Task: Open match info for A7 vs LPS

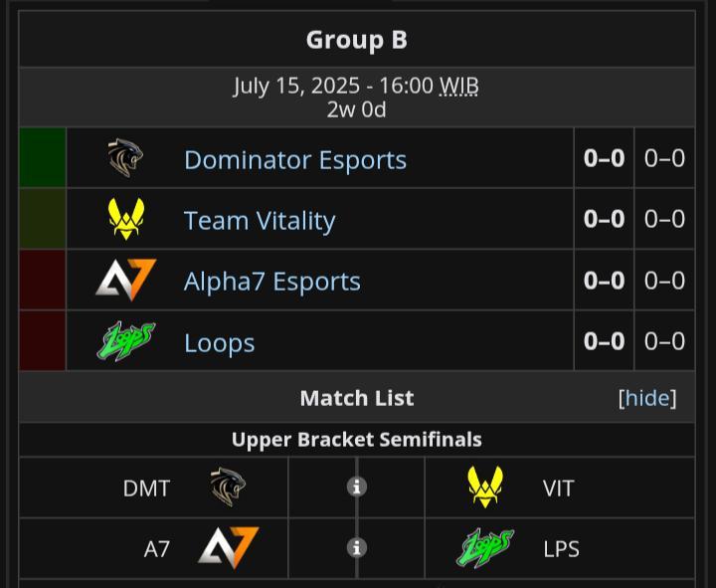Action: (x=357, y=548)
